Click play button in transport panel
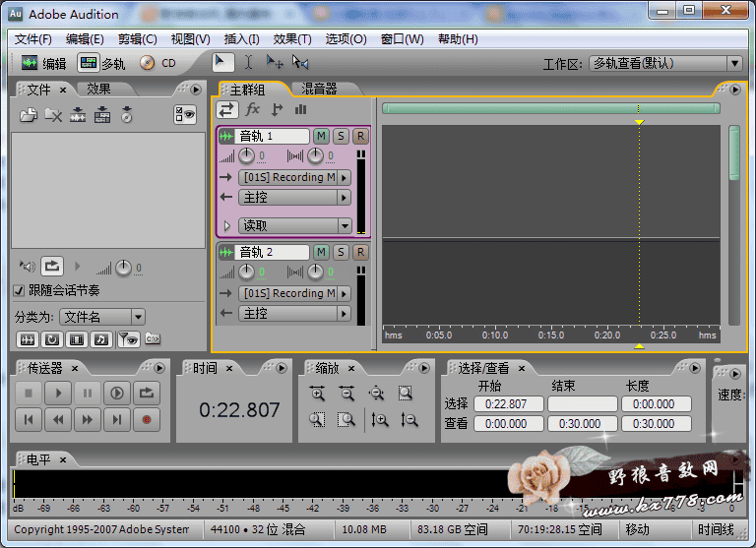Image resolution: width=756 pixels, height=548 pixels. click(x=58, y=393)
